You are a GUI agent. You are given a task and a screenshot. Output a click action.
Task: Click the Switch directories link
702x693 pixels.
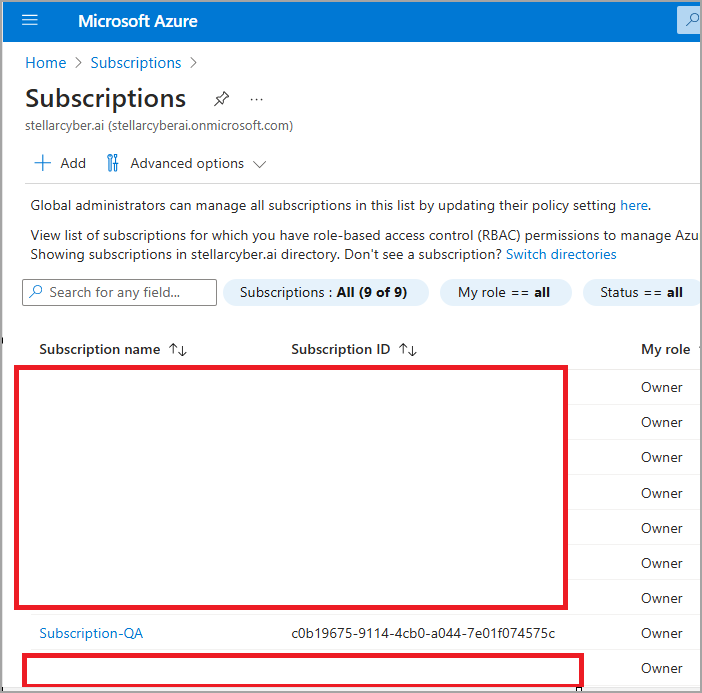point(561,254)
